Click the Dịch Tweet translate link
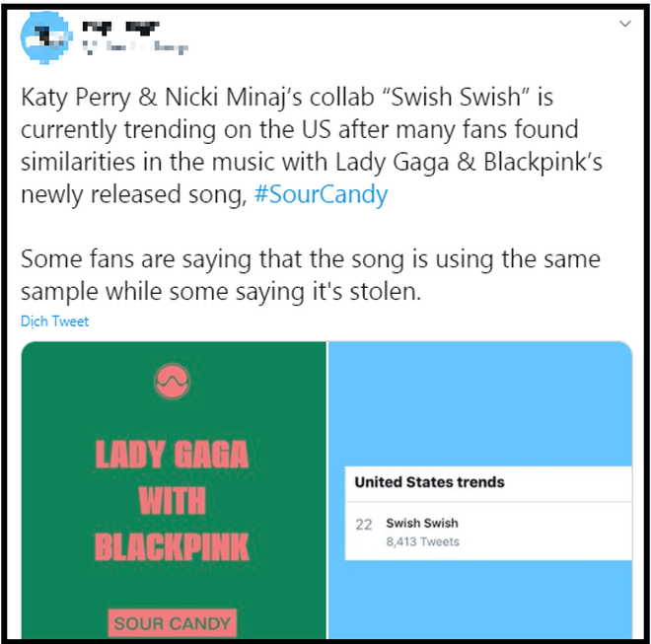The height and width of the screenshot is (644, 651). (54, 321)
